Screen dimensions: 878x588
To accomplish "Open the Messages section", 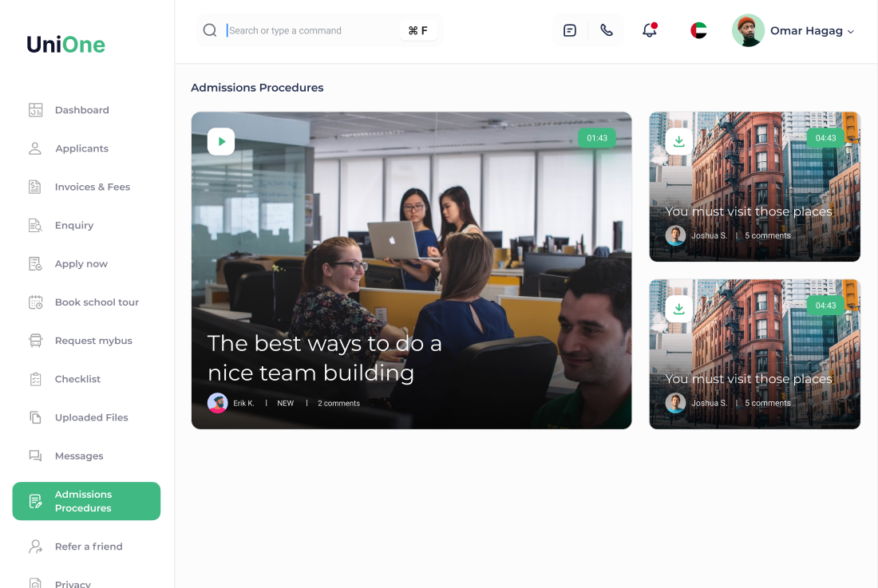I will click(79, 456).
